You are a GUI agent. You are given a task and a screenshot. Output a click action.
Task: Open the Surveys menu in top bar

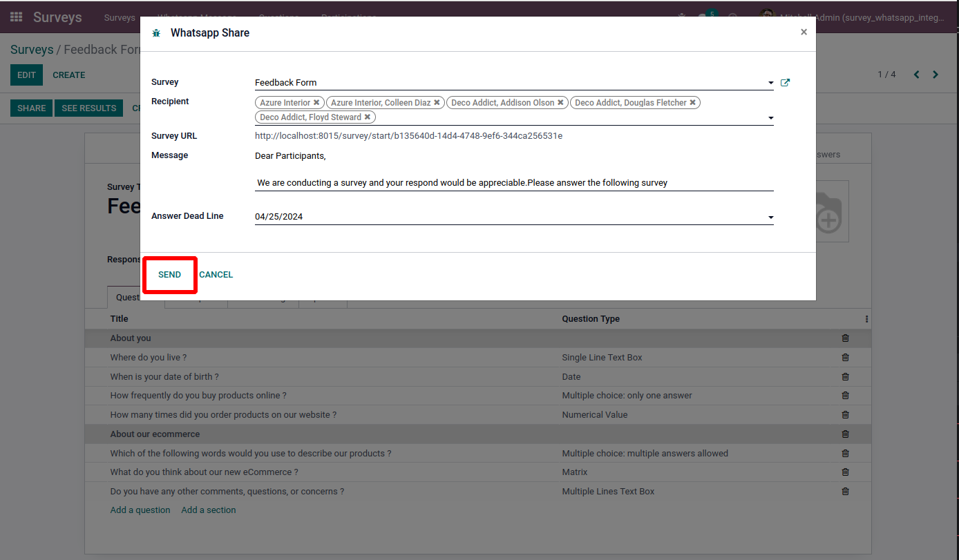pos(120,17)
